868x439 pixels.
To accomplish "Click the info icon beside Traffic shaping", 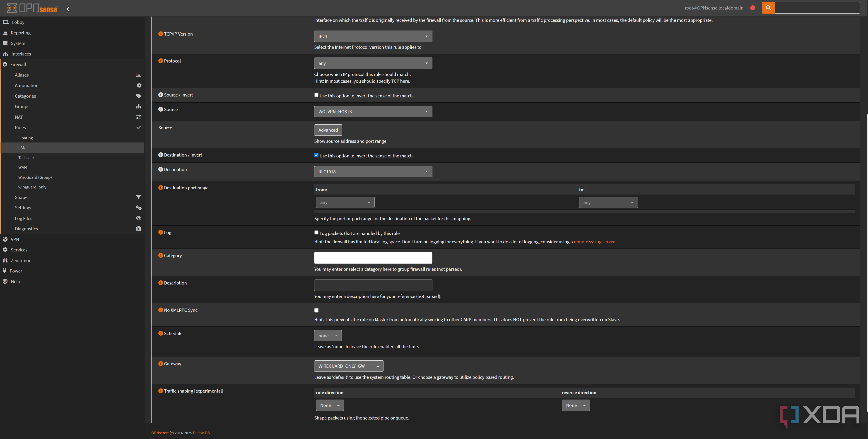I will (x=161, y=391).
